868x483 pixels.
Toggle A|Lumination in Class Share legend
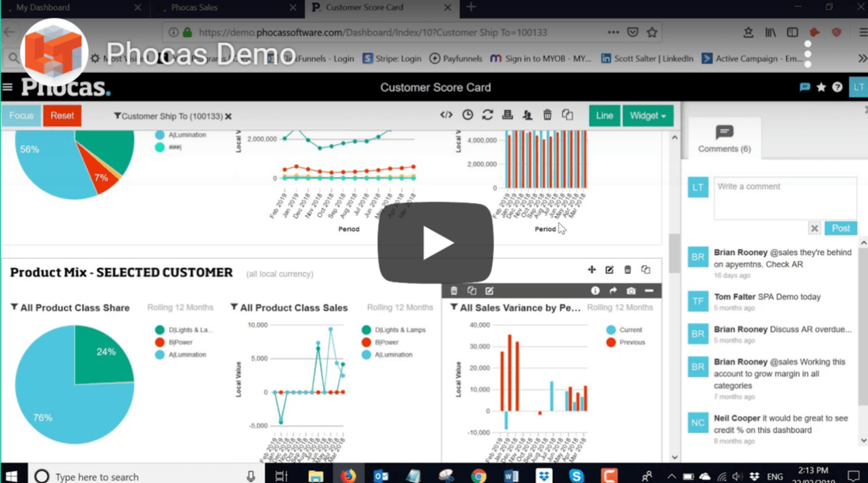coord(181,355)
